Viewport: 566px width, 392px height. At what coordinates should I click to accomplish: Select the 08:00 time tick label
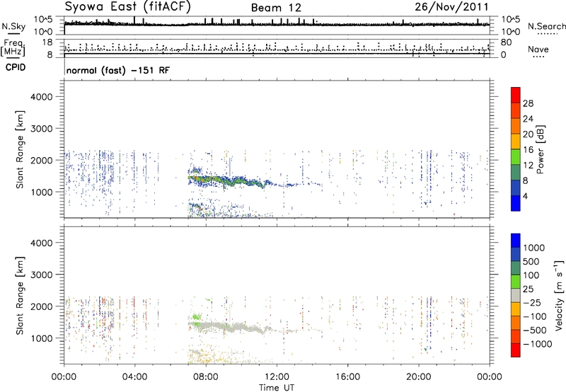pyautogui.click(x=206, y=377)
